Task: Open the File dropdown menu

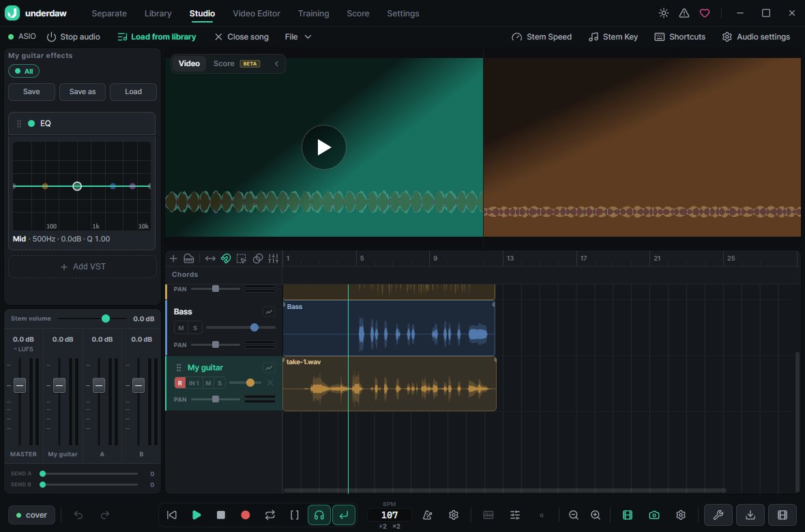Action: pyautogui.click(x=298, y=36)
